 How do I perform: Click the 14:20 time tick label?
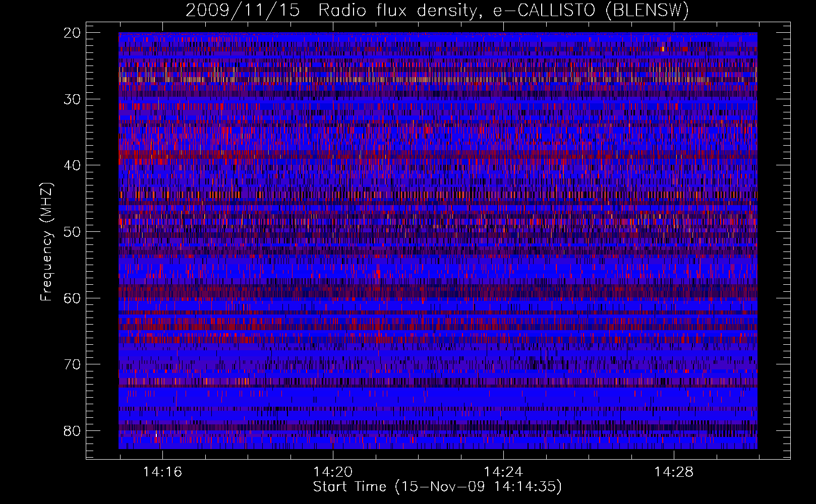(333, 472)
